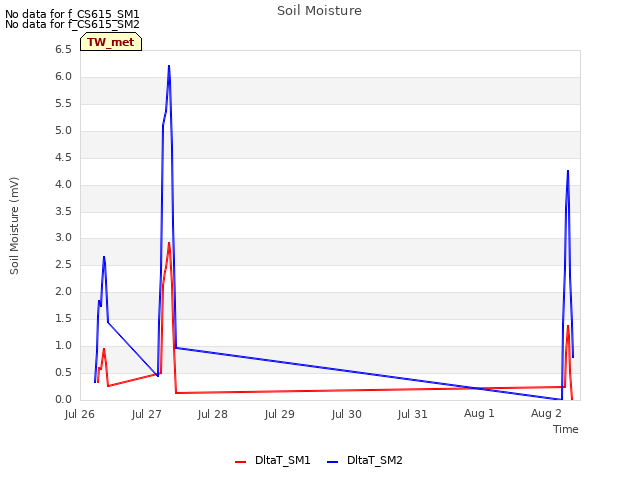Click the blue peak near 4.3 on Aug 2

coord(568,171)
